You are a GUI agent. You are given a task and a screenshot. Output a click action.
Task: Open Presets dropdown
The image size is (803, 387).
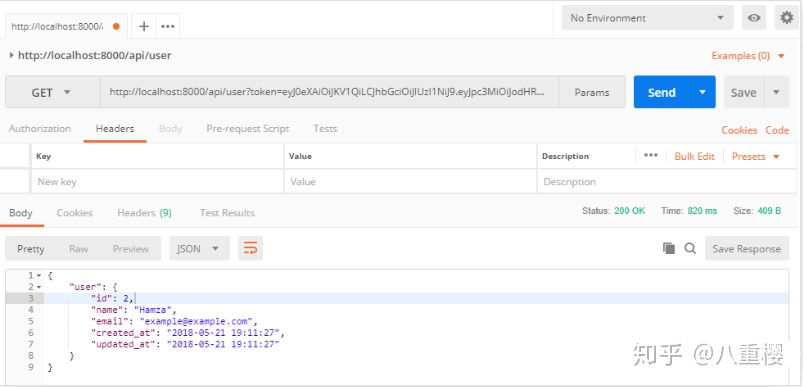(755, 157)
